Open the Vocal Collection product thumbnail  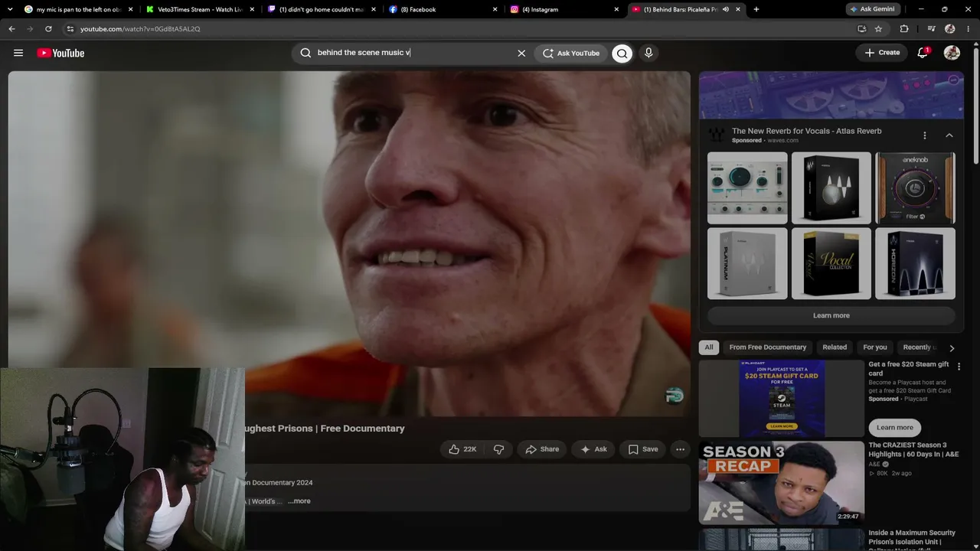coord(831,263)
